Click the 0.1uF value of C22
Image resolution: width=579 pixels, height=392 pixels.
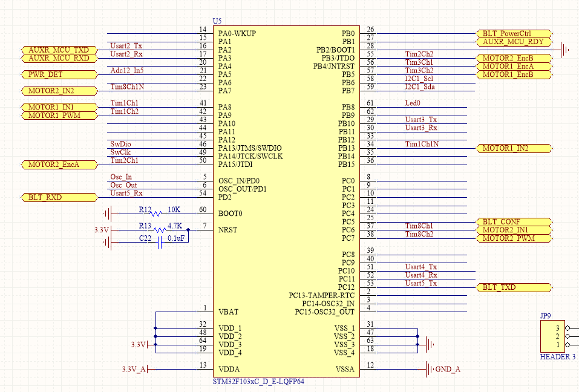176,238
